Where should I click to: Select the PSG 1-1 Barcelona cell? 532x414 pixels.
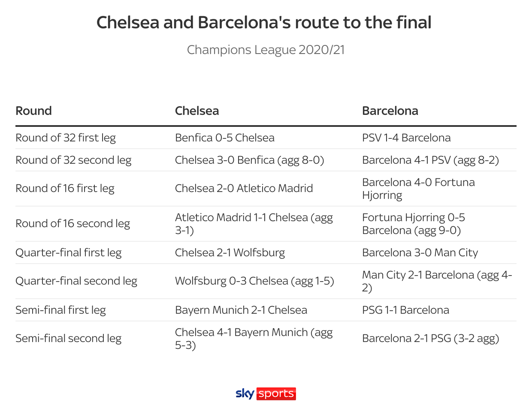(405, 310)
